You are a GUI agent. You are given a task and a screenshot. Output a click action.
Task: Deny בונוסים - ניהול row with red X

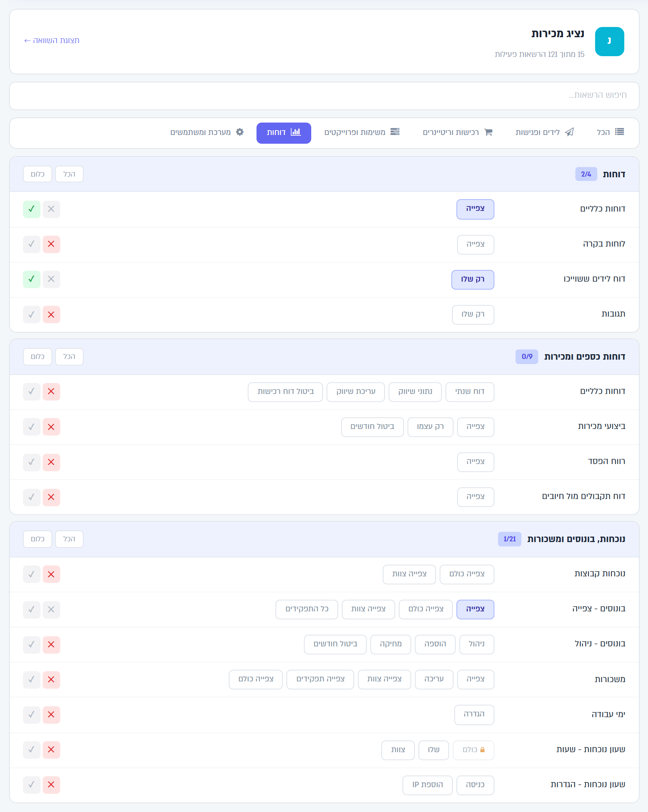[x=51, y=645]
